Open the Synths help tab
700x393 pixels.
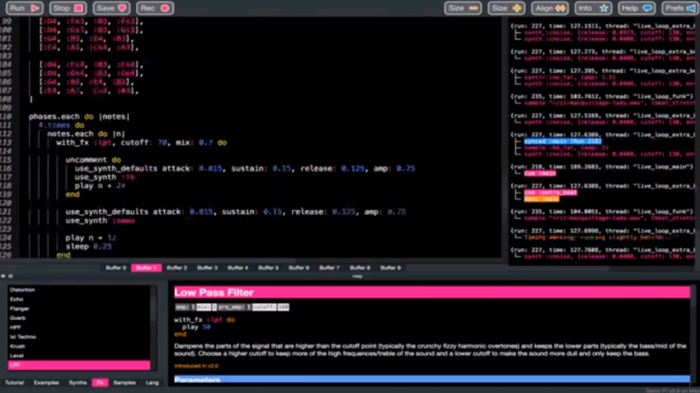coord(78,383)
